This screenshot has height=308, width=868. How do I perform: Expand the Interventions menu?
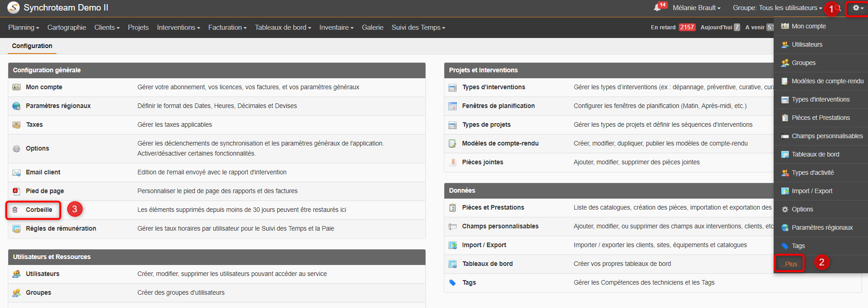[179, 27]
